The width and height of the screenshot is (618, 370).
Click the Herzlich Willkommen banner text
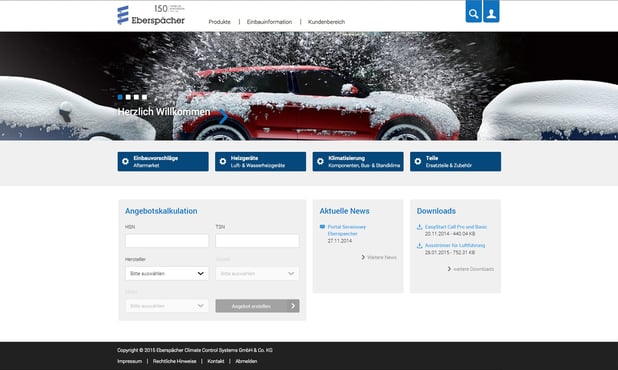coord(164,112)
